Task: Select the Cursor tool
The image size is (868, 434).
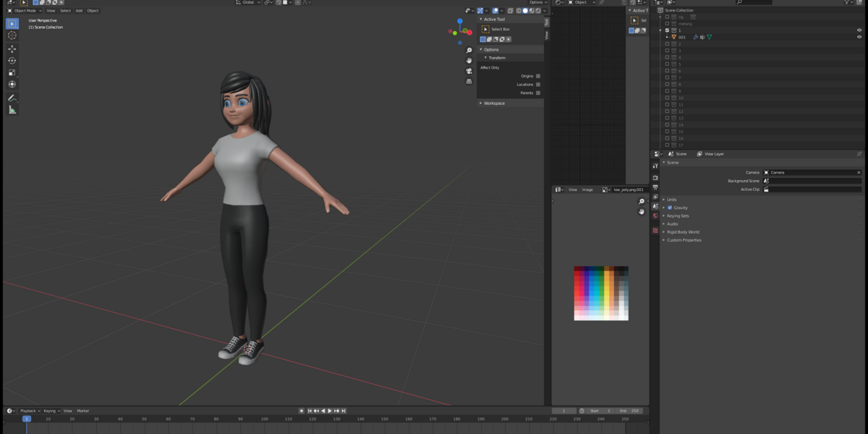Action: [x=12, y=35]
